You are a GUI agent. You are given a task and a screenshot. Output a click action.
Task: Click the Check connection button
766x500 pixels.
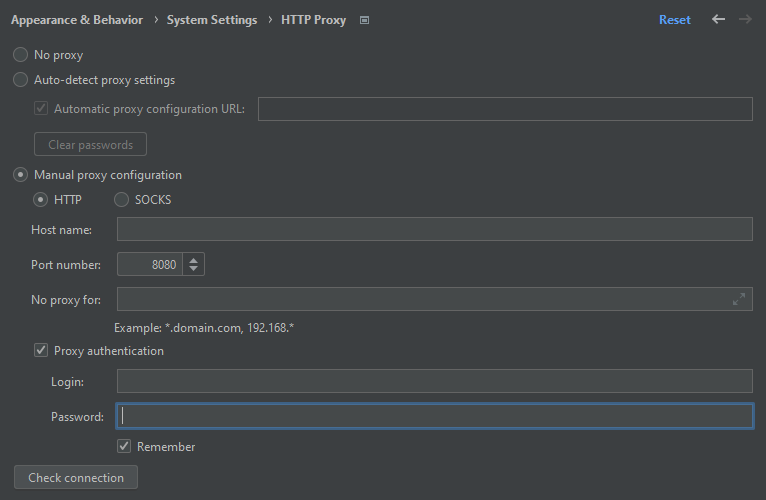[x=76, y=478]
